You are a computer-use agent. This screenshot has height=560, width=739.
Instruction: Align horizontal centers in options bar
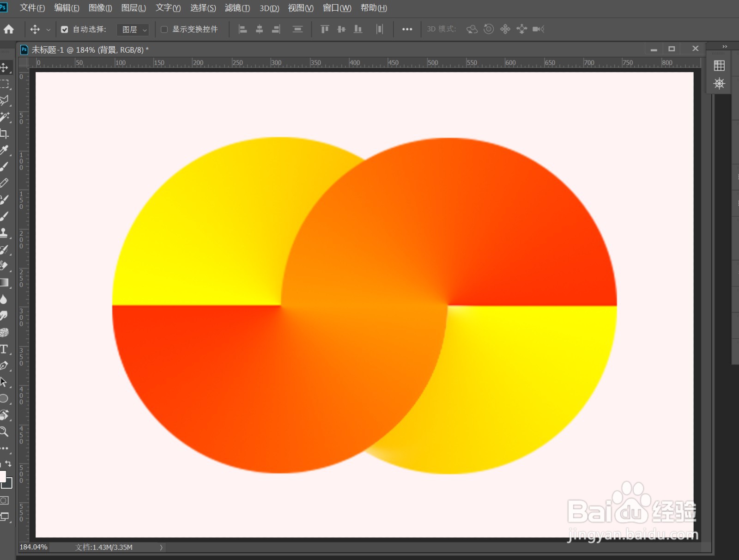[x=260, y=29]
